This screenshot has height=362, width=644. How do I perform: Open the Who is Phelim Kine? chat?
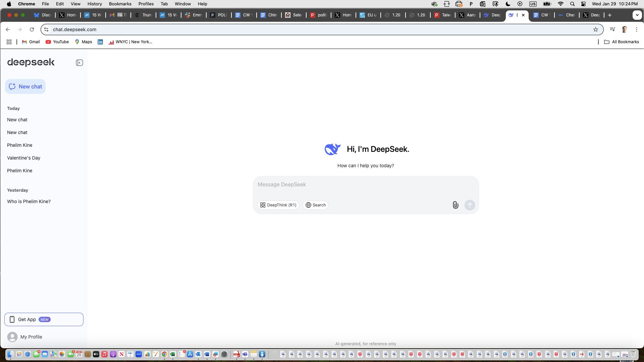(x=29, y=201)
